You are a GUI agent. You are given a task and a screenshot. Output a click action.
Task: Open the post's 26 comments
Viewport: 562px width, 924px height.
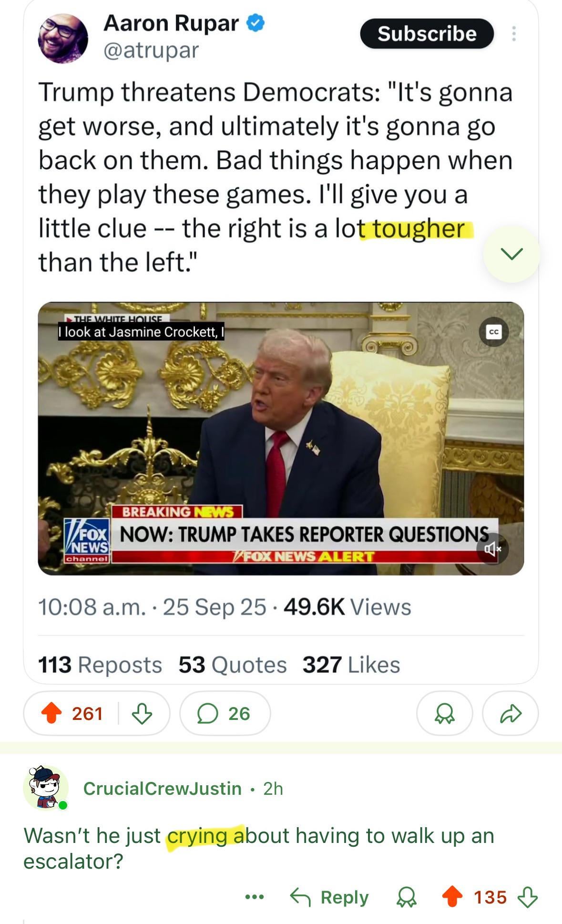225,713
